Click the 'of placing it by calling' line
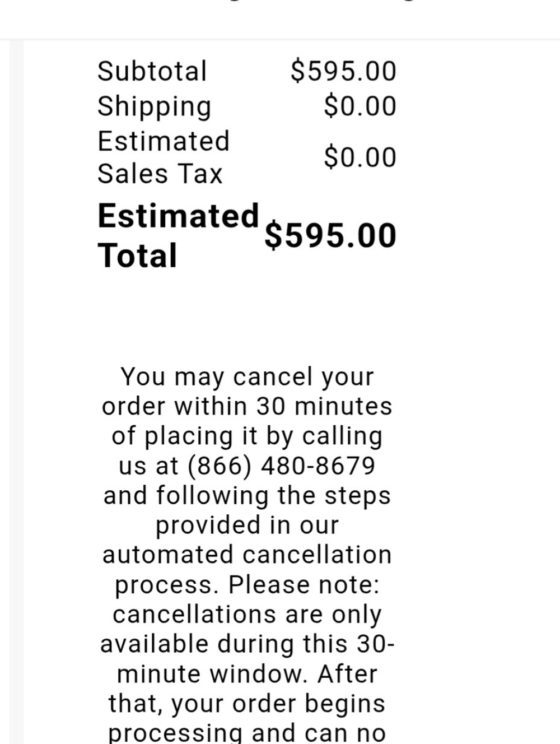Viewport: 560px width, 744px height. (247, 436)
